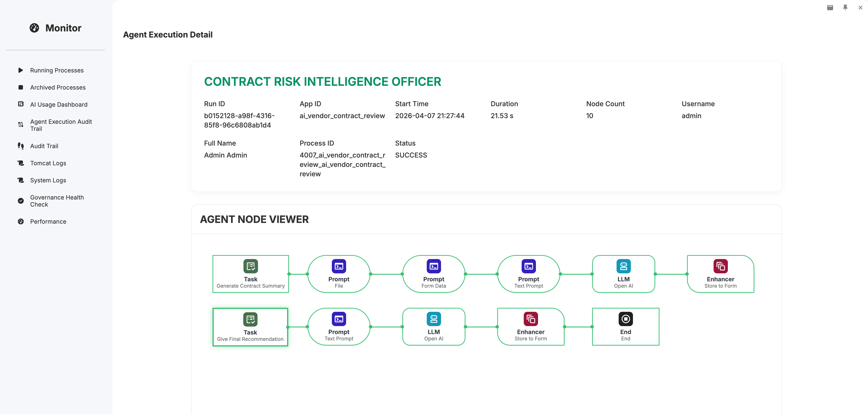Click the End node icon
Viewport: 868px width, 414px height.
click(625, 319)
